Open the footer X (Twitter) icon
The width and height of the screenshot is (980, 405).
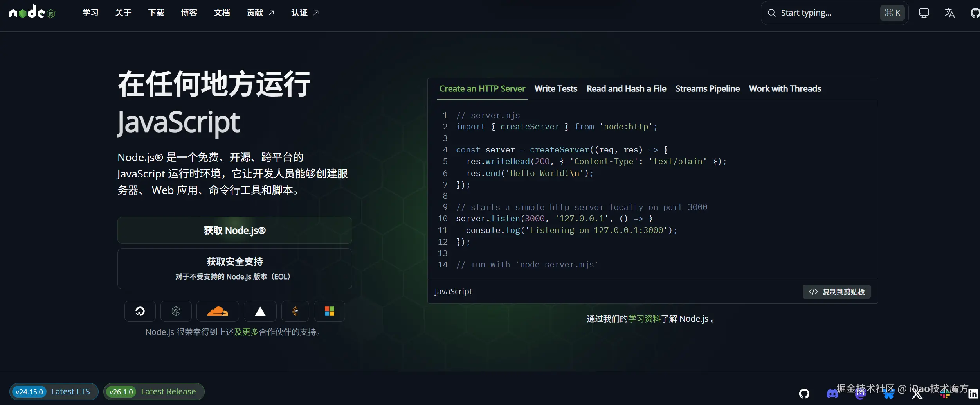click(917, 394)
